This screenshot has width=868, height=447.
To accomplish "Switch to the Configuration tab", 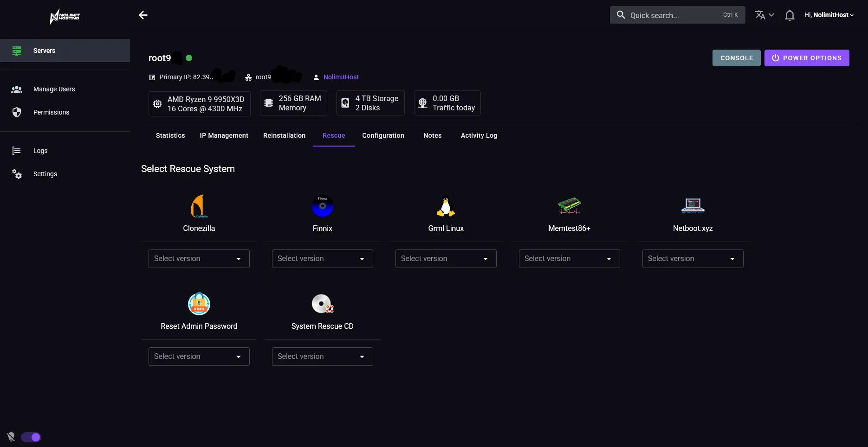I will (383, 135).
